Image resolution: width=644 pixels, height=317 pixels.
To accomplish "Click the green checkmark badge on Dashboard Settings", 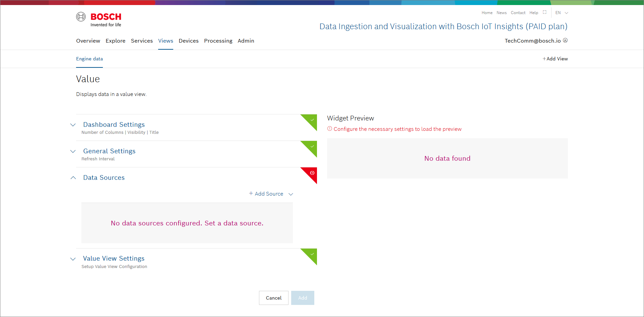I will (x=312, y=120).
